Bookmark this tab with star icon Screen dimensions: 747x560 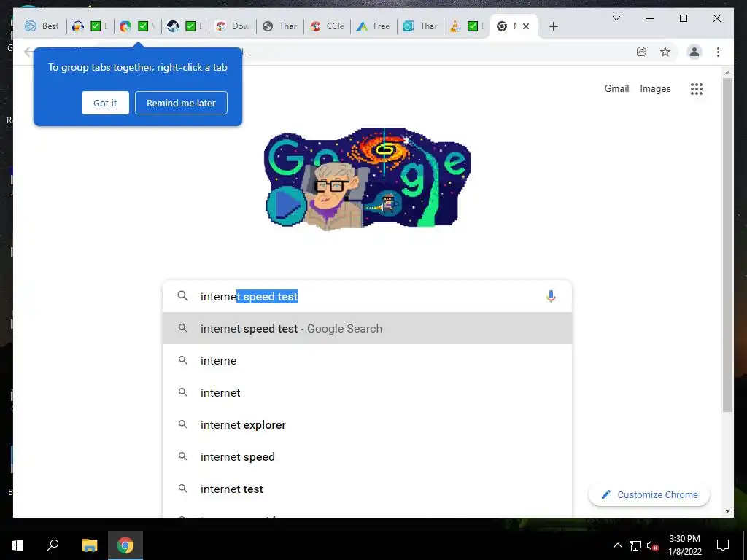click(665, 52)
